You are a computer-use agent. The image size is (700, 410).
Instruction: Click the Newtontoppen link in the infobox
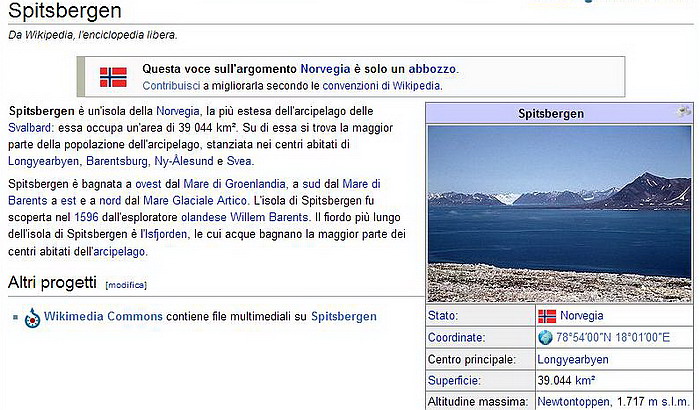pyautogui.click(x=574, y=402)
